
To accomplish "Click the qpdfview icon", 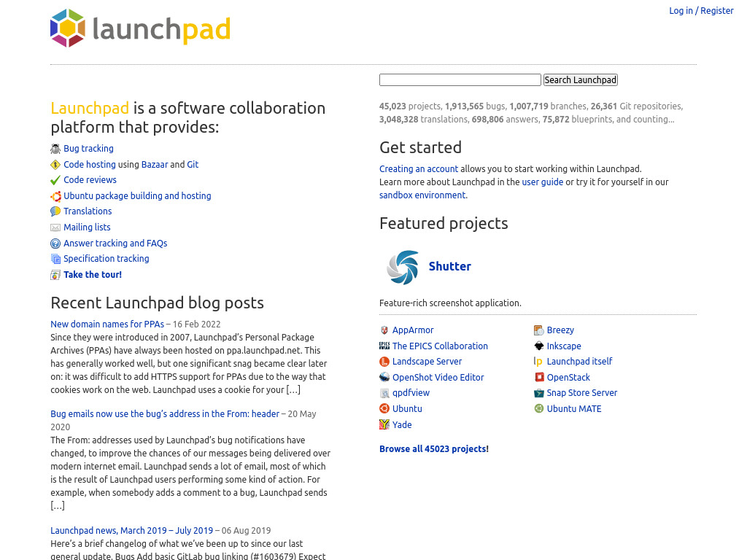I will (384, 393).
